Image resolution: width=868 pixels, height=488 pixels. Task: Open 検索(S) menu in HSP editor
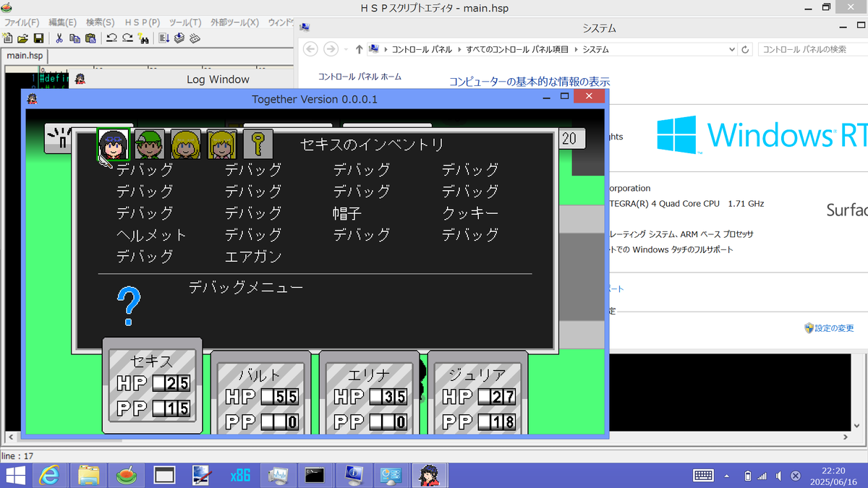(x=101, y=22)
